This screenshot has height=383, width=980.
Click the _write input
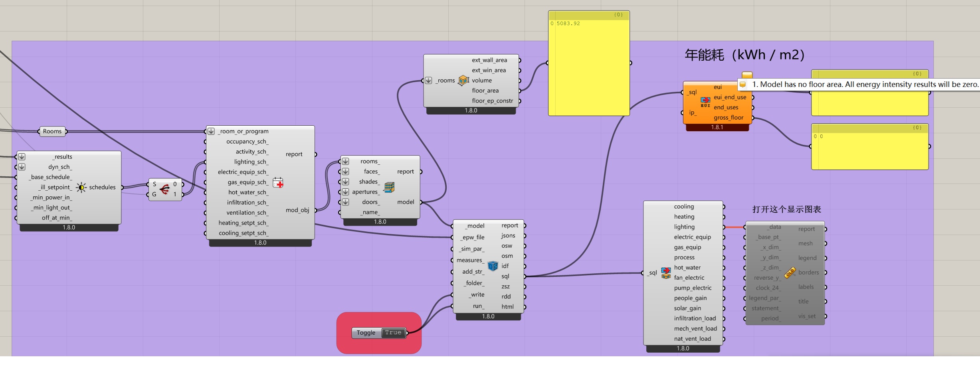pyautogui.click(x=477, y=295)
